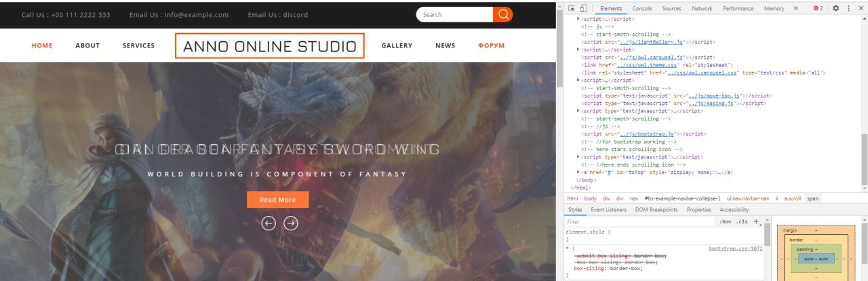
Task: Open the DevTools three-dot menu
Action: (x=848, y=8)
